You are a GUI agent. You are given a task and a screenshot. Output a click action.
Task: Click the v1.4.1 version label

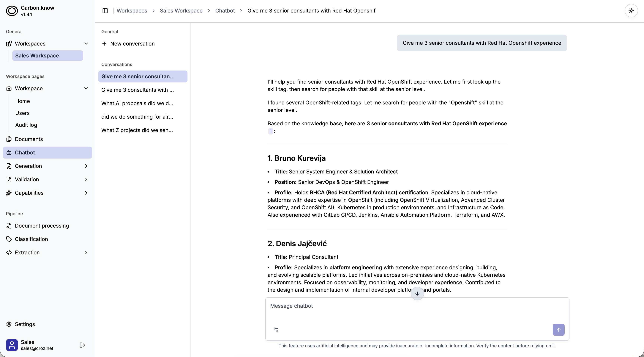26,15
